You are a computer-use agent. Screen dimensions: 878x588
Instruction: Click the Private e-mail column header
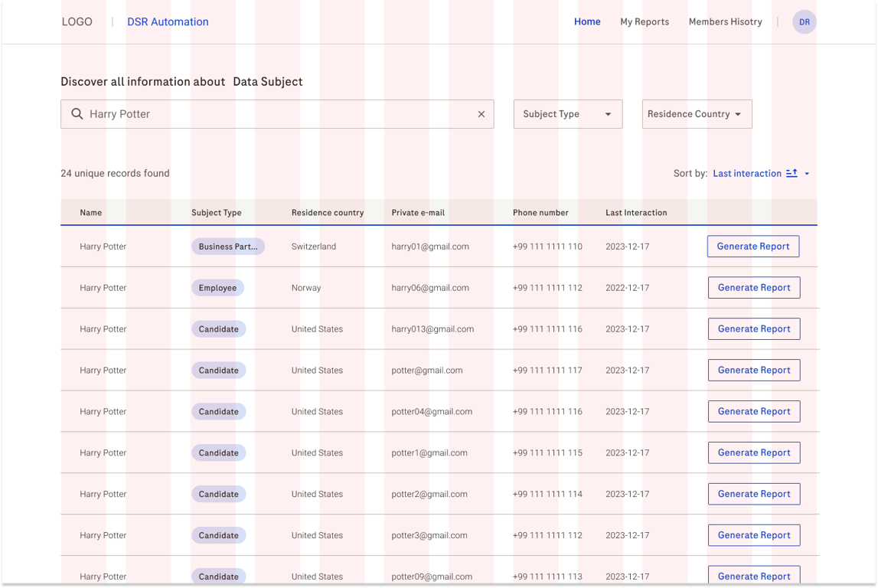tap(418, 213)
